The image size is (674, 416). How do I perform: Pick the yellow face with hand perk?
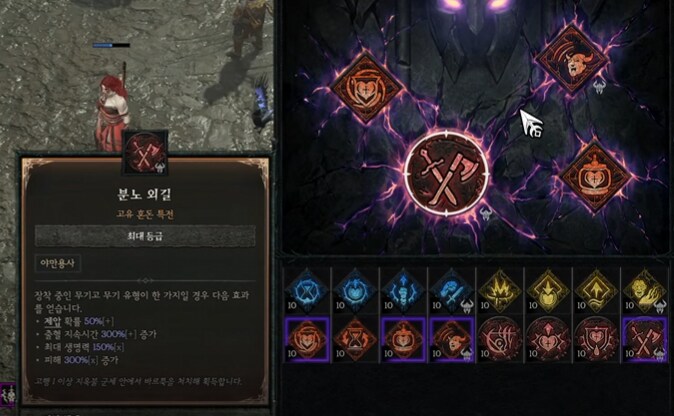point(644,292)
